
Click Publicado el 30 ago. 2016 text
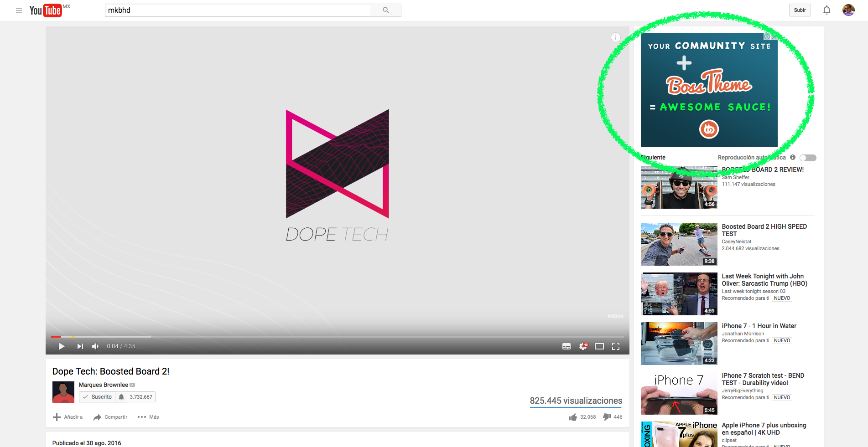point(87,443)
